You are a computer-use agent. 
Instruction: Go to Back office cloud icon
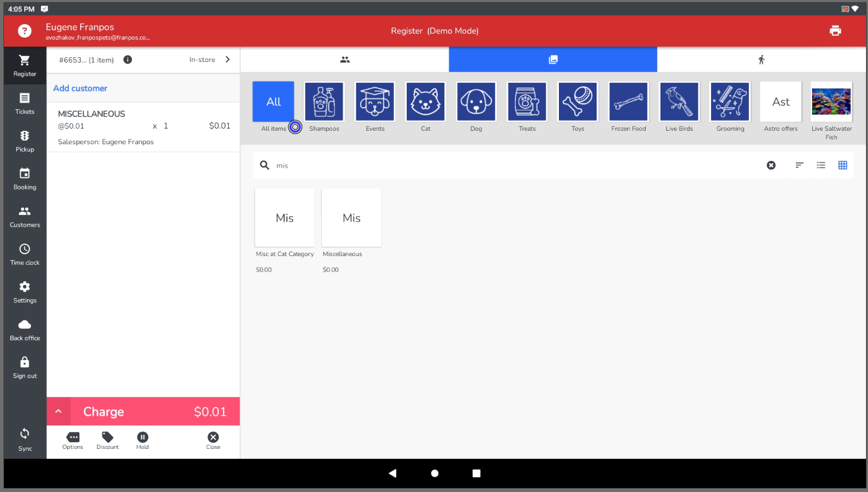pyautogui.click(x=25, y=330)
